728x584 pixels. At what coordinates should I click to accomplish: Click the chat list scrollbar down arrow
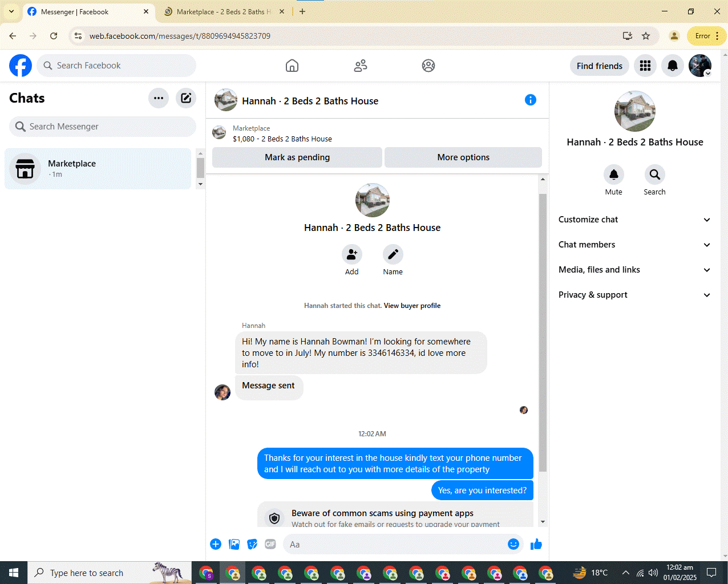(x=200, y=185)
